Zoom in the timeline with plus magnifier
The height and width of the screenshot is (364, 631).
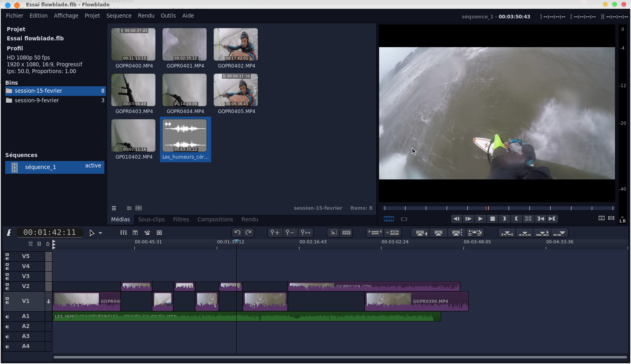pyautogui.click(x=275, y=233)
